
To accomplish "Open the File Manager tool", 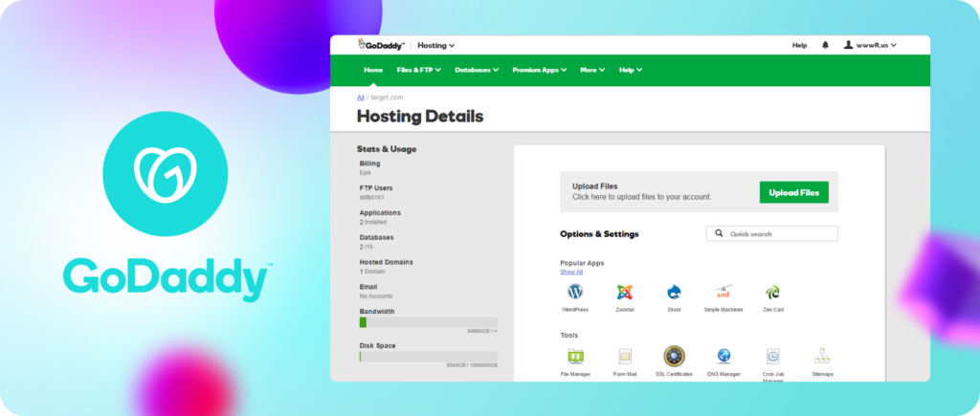I will (575, 357).
